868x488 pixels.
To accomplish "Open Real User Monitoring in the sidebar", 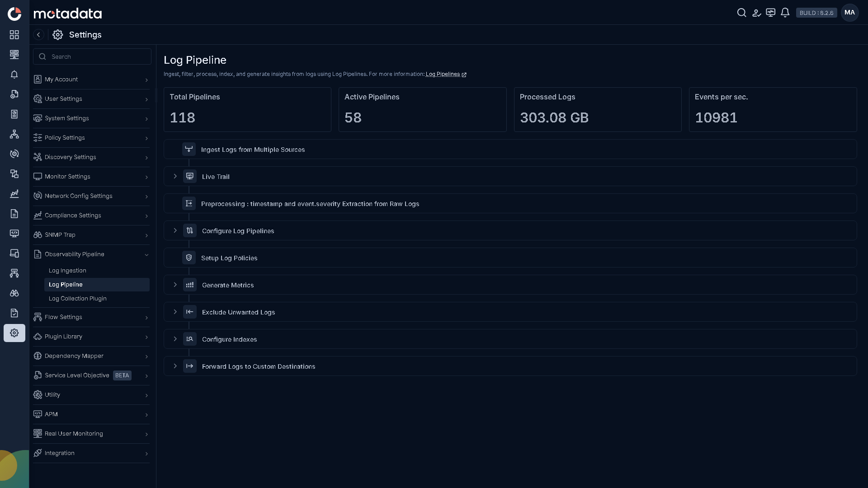I will coord(91,434).
